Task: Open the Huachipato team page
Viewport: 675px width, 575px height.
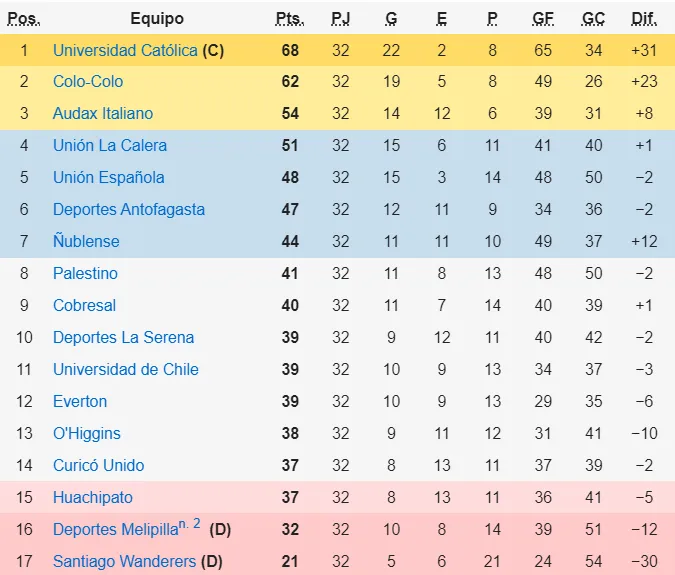Action: tap(92, 498)
